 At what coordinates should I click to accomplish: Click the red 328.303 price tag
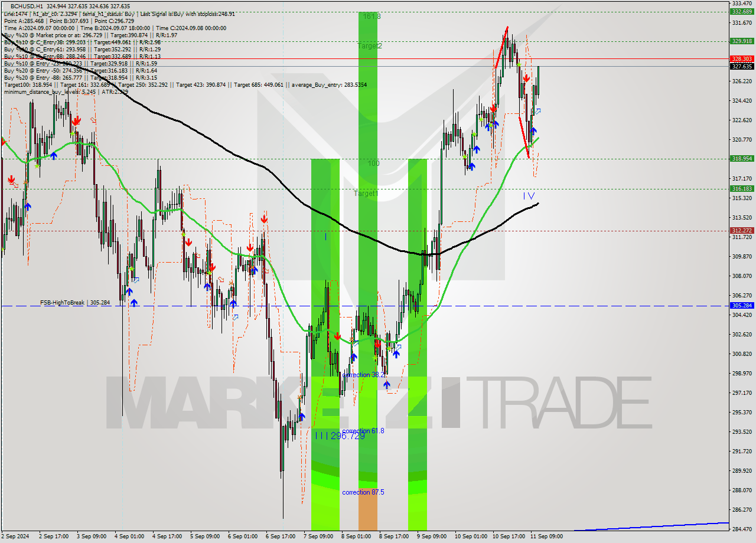click(x=742, y=59)
